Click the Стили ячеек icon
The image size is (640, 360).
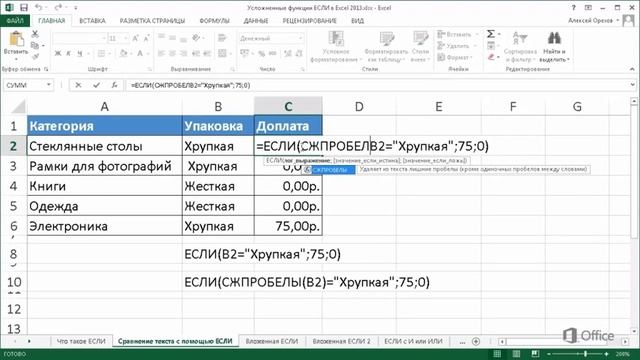pyautogui.click(x=420, y=39)
